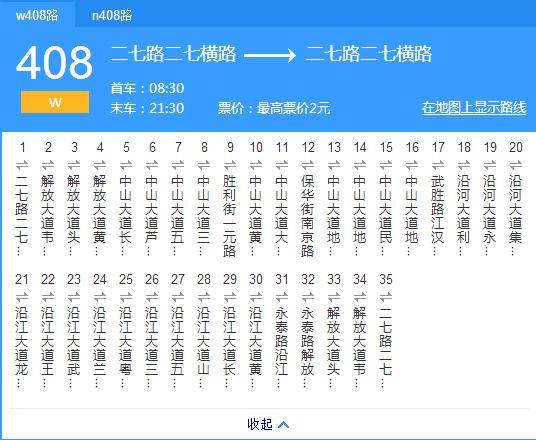Select stop 23 沿江大道武…
Image resolution: width=536 pixels, height=440 pixels.
(x=74, y=348)
